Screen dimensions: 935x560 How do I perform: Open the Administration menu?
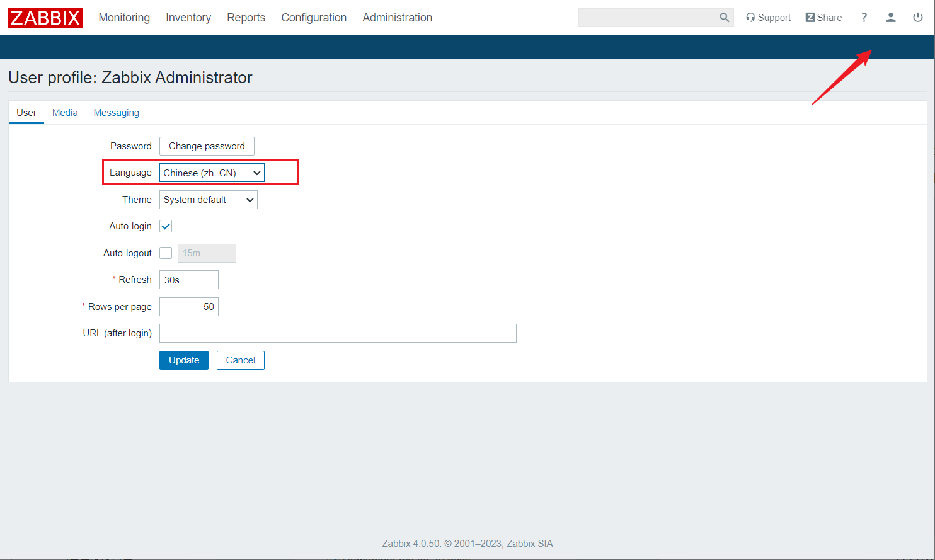398,18
